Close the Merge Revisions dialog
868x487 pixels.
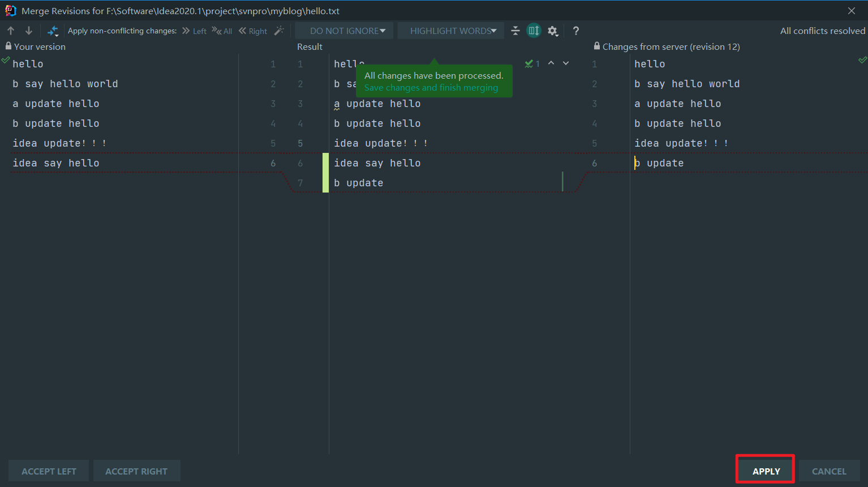pos(852,11)
